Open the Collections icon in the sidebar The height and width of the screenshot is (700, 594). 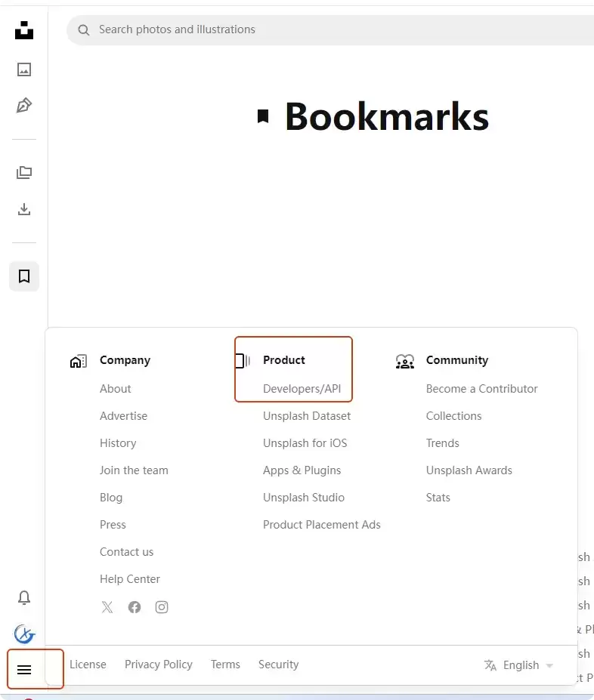tap(24, 172)
